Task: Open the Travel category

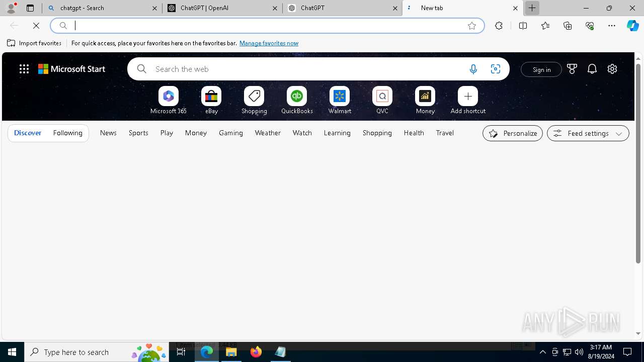Action: tap(445, 133)
